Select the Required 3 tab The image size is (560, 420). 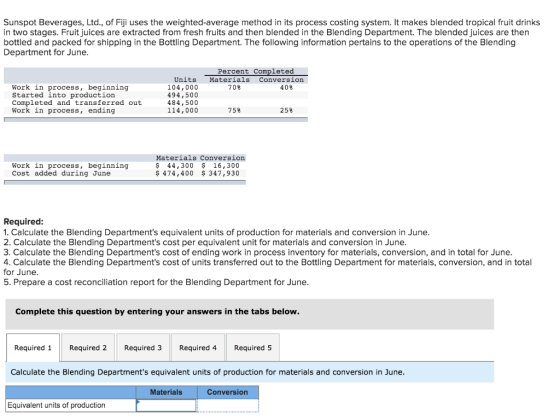tap(143, 348)
